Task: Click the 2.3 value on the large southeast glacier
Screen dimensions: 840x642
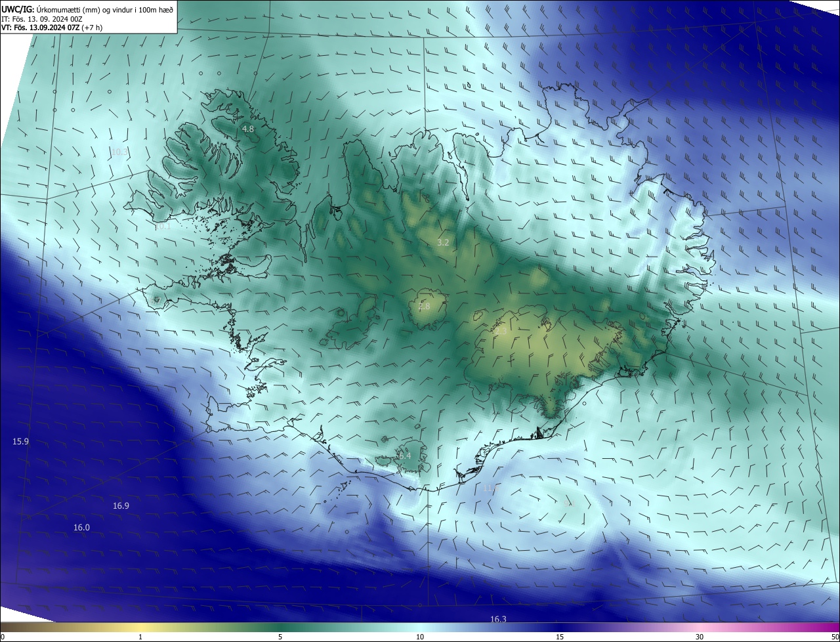Action: (500, 333)
